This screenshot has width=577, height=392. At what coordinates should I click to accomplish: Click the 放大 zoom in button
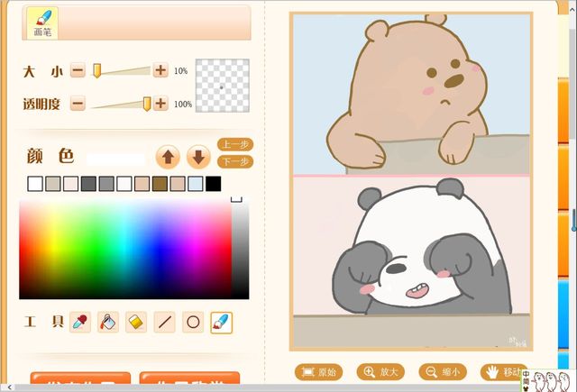coord(380,371)
